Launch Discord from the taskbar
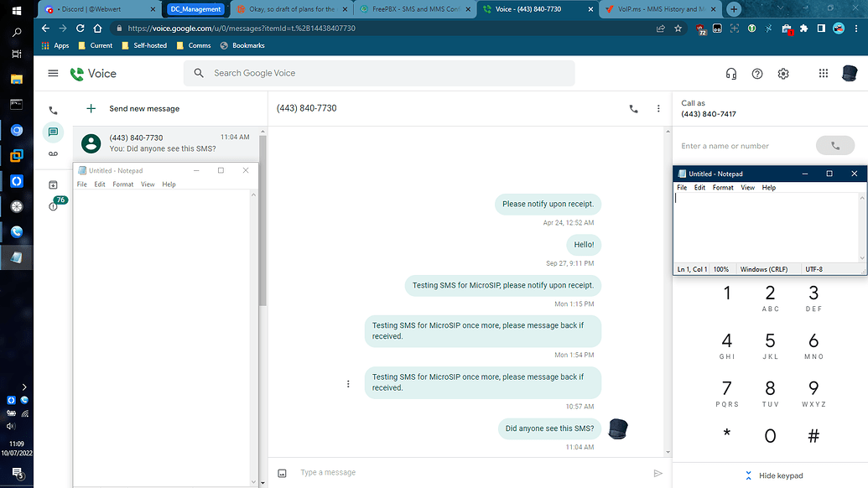868x488 pixels. pos(17,130)
